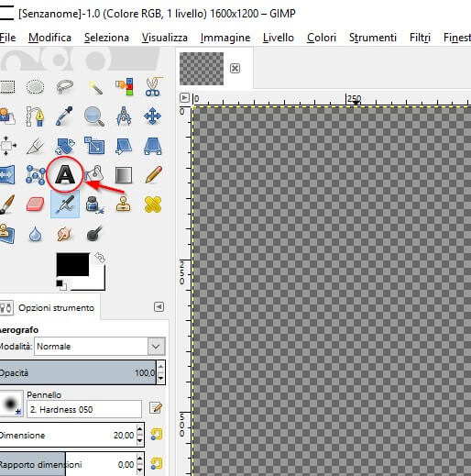Select the Flip tool

click(6, 175)
